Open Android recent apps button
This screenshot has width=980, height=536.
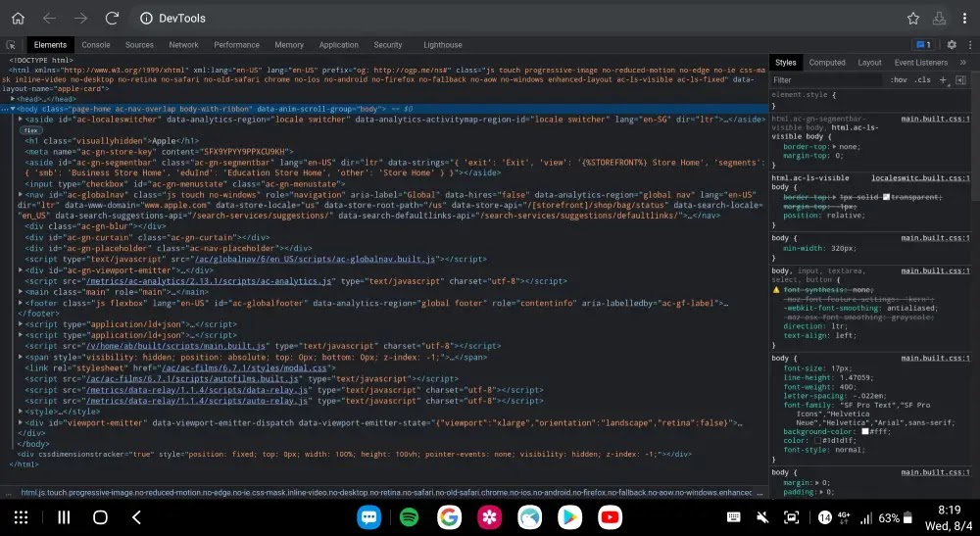coord(64,517)
